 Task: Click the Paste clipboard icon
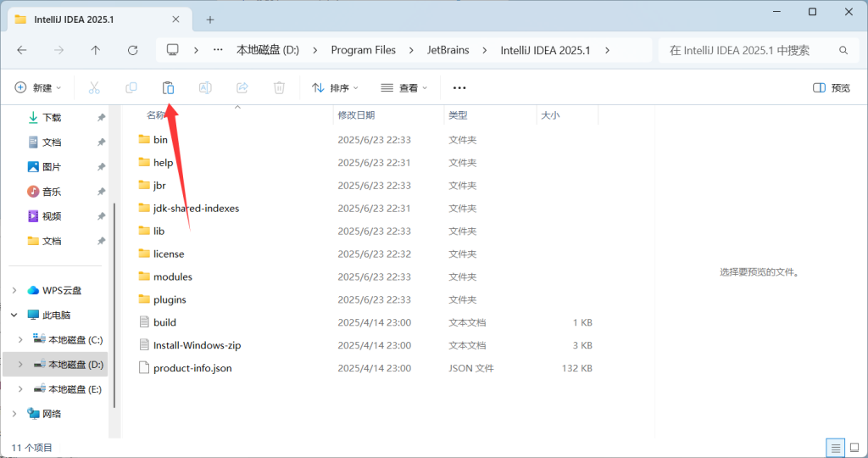coord(169,87)
